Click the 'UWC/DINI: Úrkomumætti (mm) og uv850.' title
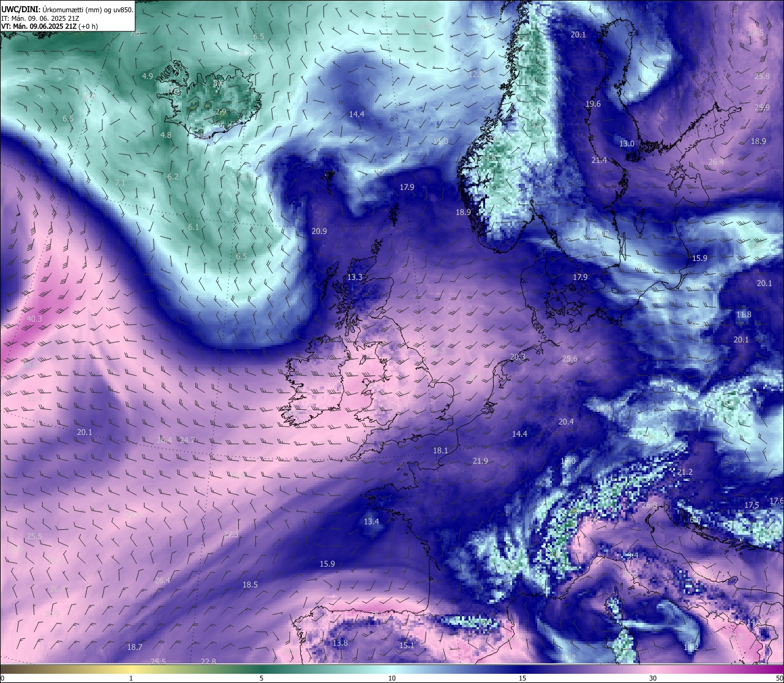 pyautogui.click(x=67, y=9)
